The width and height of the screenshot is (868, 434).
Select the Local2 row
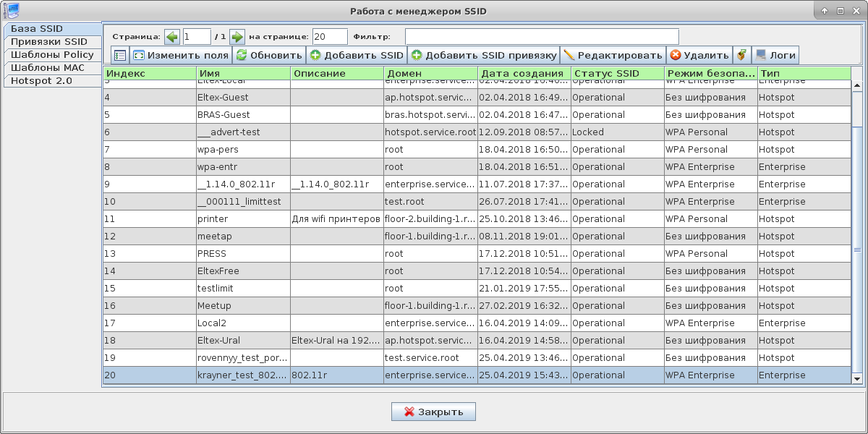(477, 323)
